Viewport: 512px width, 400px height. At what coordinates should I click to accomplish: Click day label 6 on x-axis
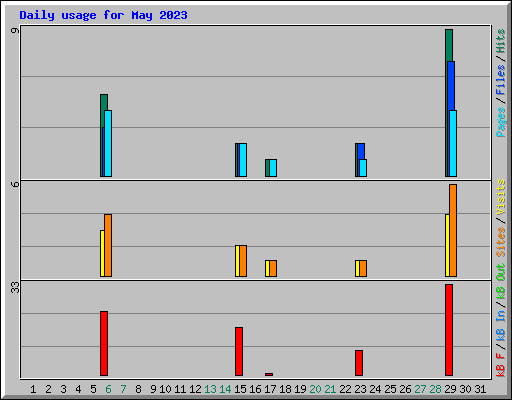click(x=108, y=389)
